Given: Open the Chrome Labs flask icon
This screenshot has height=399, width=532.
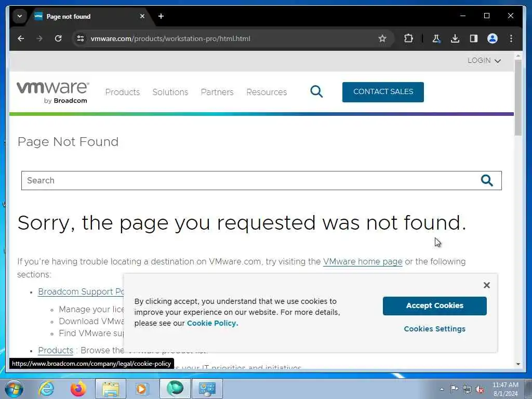Looking at the screenshot, I should (x=436, y=38).
